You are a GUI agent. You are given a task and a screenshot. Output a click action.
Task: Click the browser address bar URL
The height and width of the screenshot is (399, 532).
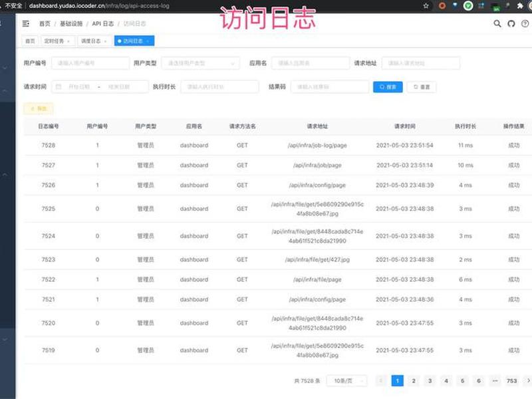click(x=99, y=6)
